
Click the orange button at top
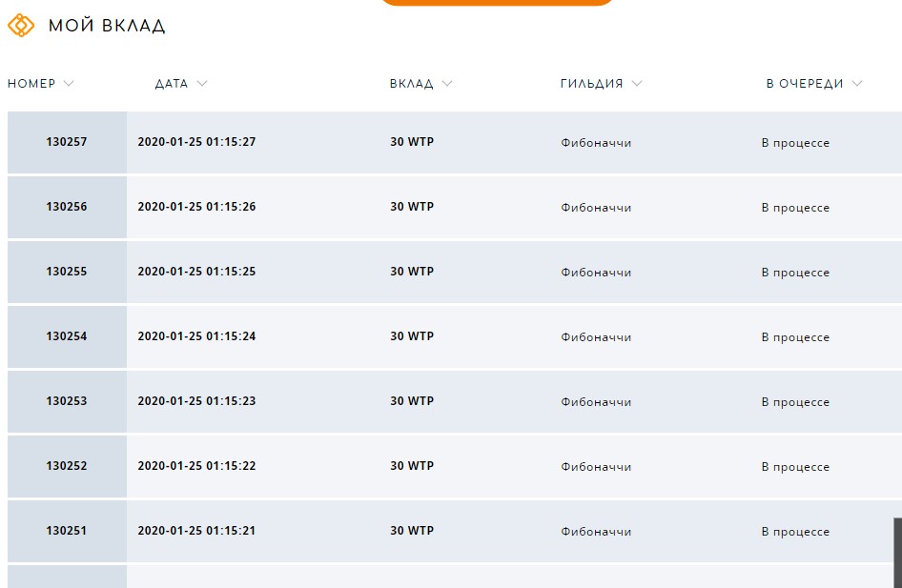coord(497,2)
